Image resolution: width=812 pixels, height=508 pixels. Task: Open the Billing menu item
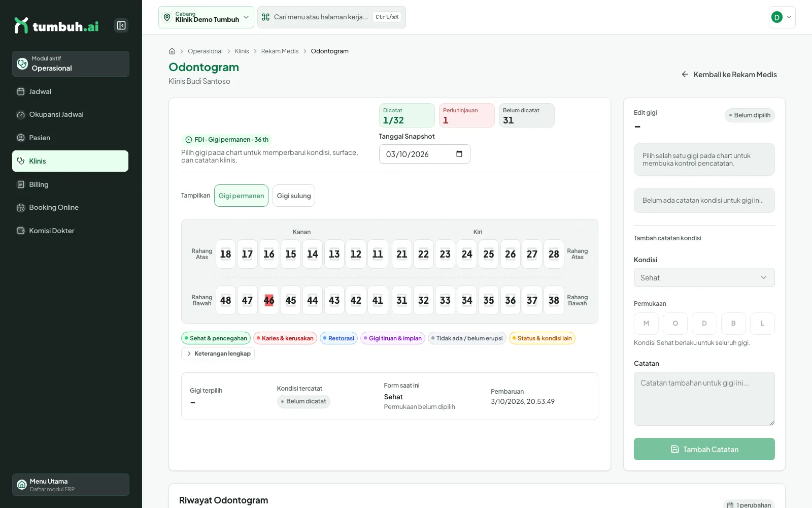tap(71, 184)
